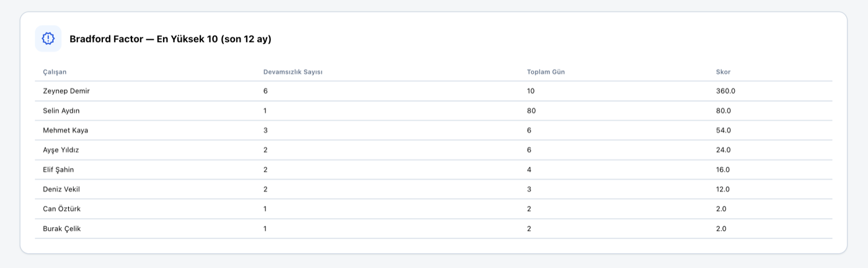The width and height of the screenshot is (868, 268).
Task: Select the Can Öztürk name cell
Action: pos(61,209)
